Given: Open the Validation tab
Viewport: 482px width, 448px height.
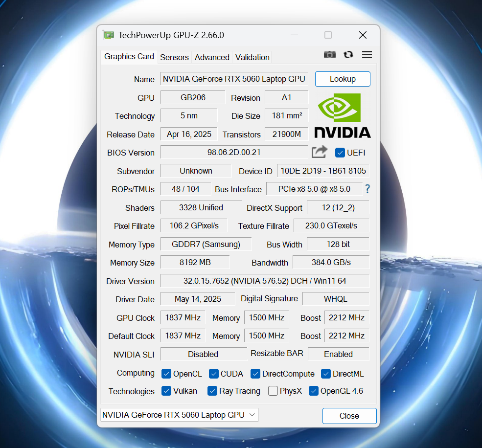Looking at the screenshot, I should pos(252,57).
